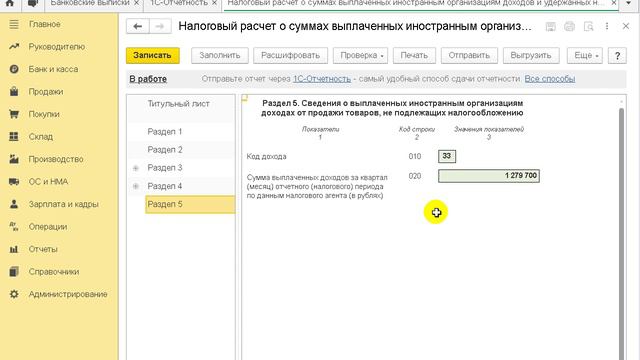Click the Операции Дт/Кт icon

14,227
